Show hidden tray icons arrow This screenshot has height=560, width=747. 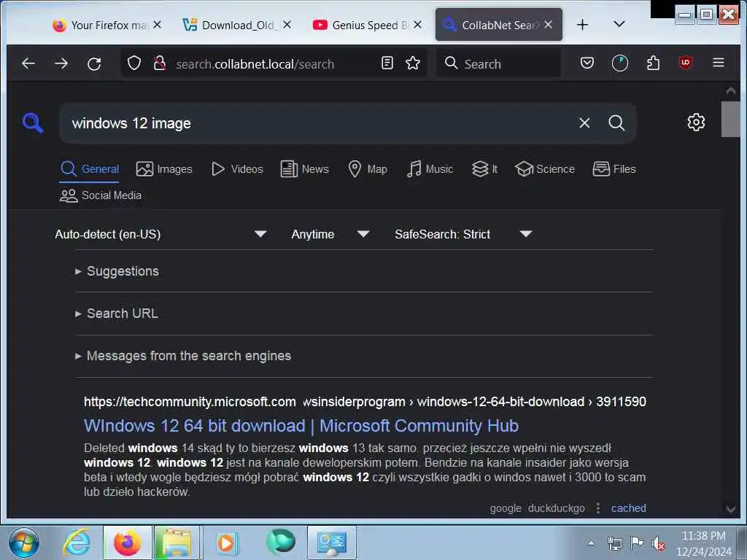591,542
